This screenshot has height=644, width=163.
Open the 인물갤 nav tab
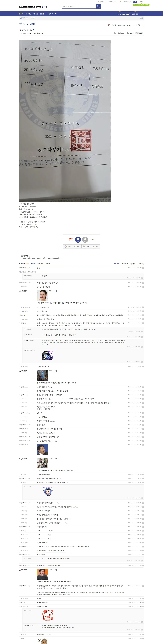coord(42,14)
